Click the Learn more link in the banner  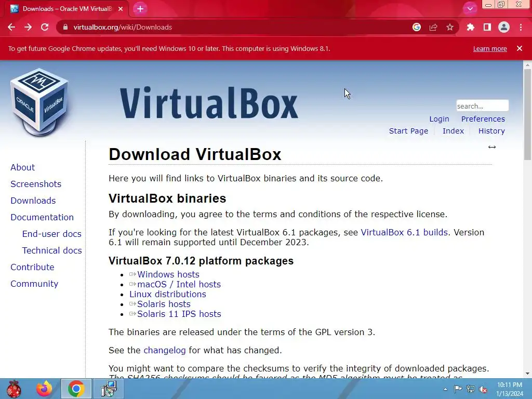tap(490, 48)
